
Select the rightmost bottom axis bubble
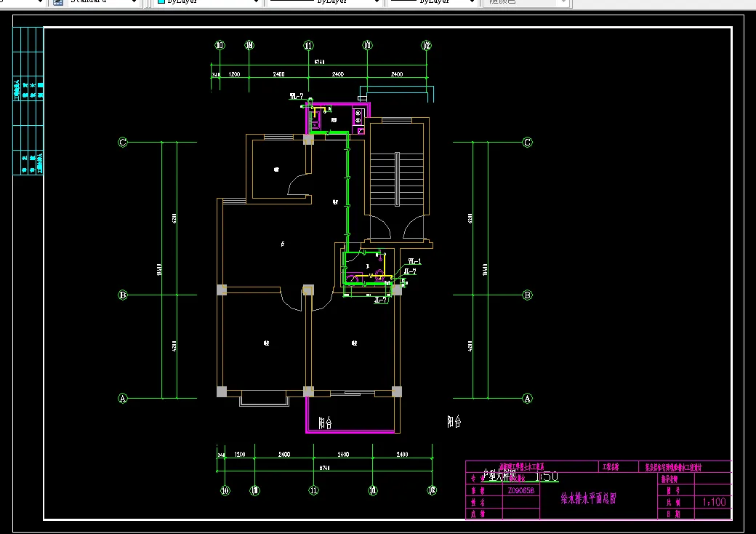coord(432,490)
